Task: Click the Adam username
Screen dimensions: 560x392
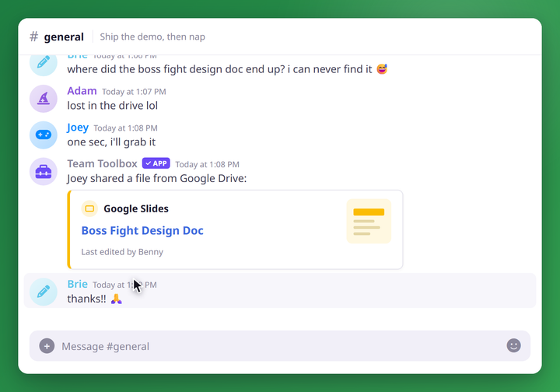Action: tap(82, 91)
